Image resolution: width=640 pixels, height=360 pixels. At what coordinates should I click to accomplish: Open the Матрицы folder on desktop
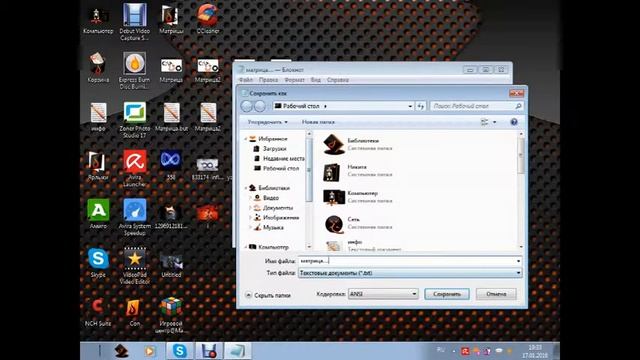pyautogui.click(x=171, y=20)
